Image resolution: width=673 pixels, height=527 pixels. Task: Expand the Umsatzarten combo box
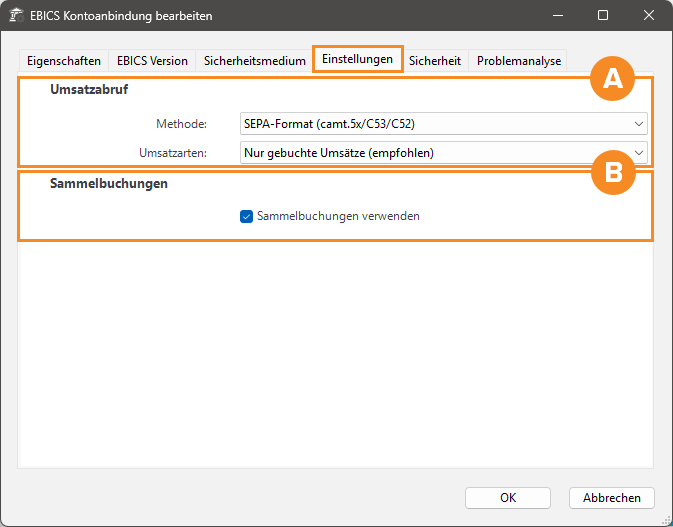(444, 153)
